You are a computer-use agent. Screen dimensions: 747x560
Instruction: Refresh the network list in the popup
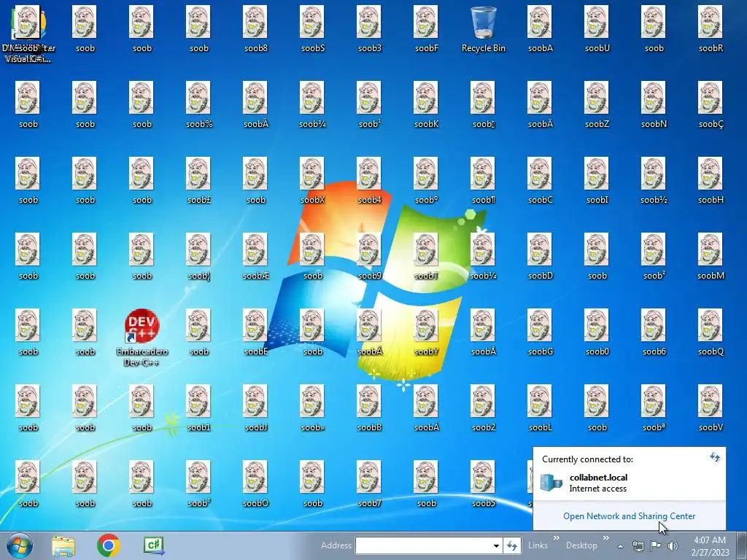715,458
